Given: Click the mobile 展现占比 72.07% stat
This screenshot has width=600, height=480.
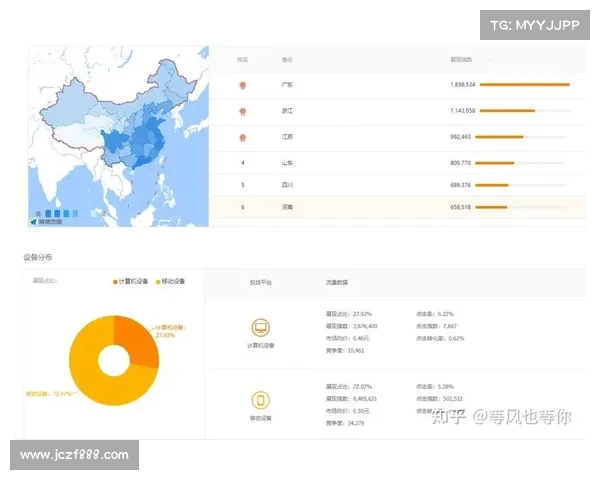Looking at the screenshot, I should tap(349, 387).
